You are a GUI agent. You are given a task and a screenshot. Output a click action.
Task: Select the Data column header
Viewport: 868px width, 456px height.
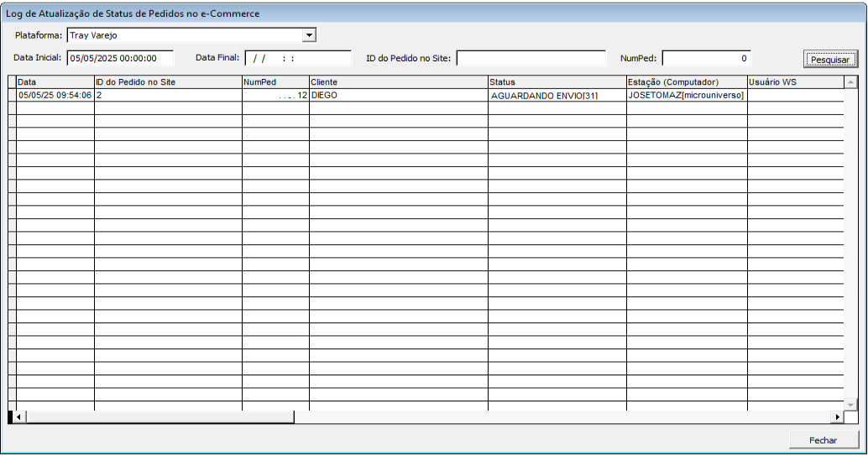point(55,82)
